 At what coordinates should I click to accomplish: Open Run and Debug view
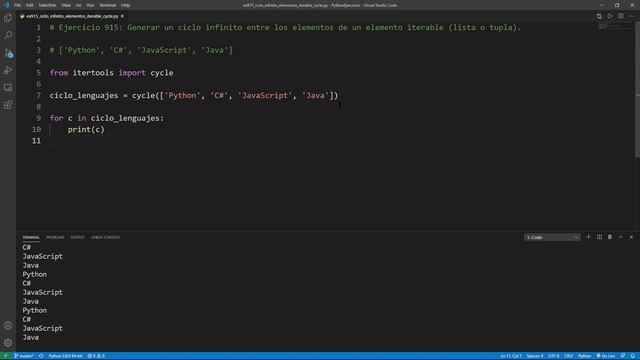(8, 71)
